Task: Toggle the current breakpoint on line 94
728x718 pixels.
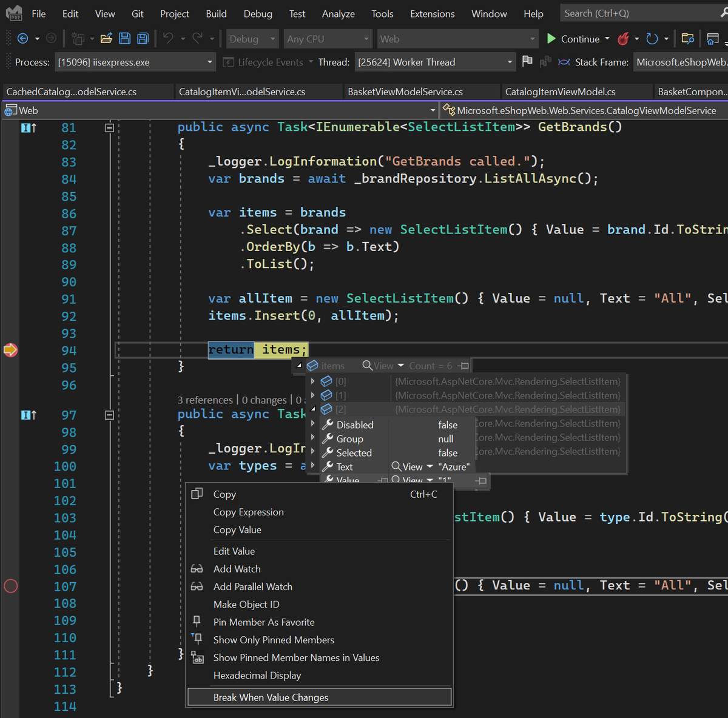Action: pyautogui.click(x=11, y=350)
